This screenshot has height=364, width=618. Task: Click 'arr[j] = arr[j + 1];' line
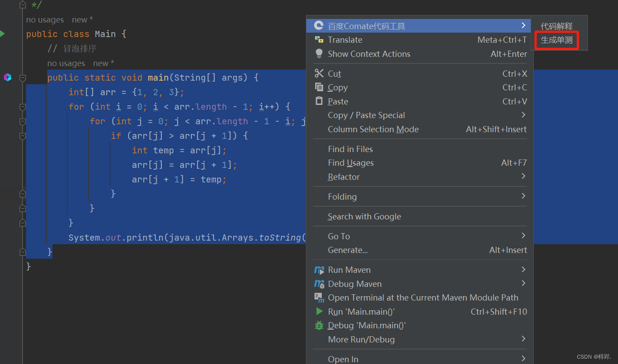(184, 165)
